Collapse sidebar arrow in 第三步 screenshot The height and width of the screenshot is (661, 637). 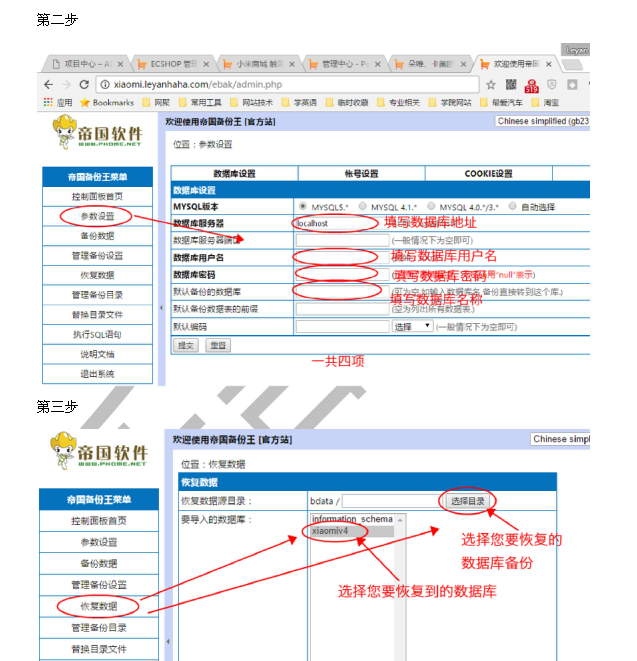(168, 641)
